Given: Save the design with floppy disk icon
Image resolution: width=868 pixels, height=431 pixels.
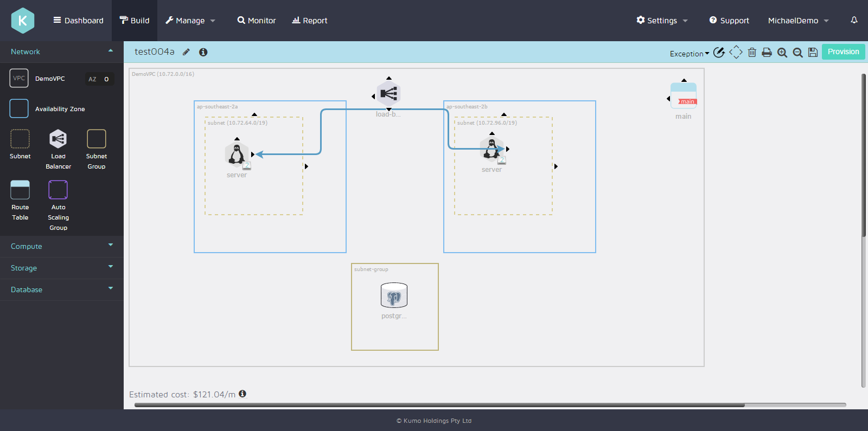Looking at the screenshot, I should 813,53.
